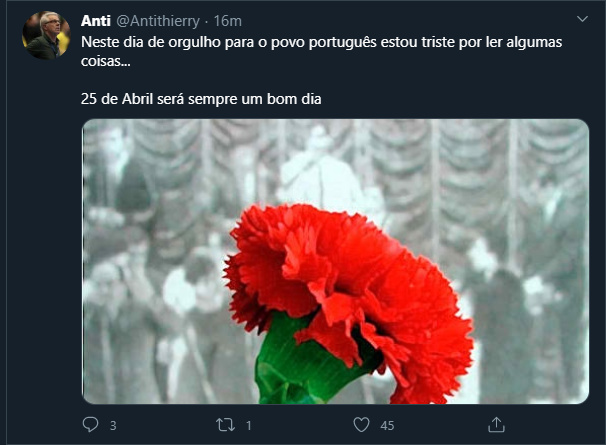Open the profile picture of Anti
The height and width of the screenshot is (445, 606).
[x=46, y=35]
